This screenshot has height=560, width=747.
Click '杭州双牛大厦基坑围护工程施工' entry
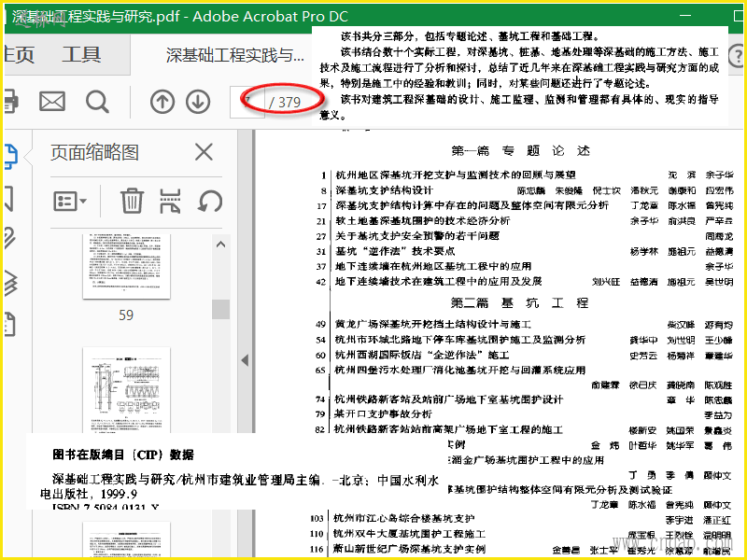coord(409,534)
